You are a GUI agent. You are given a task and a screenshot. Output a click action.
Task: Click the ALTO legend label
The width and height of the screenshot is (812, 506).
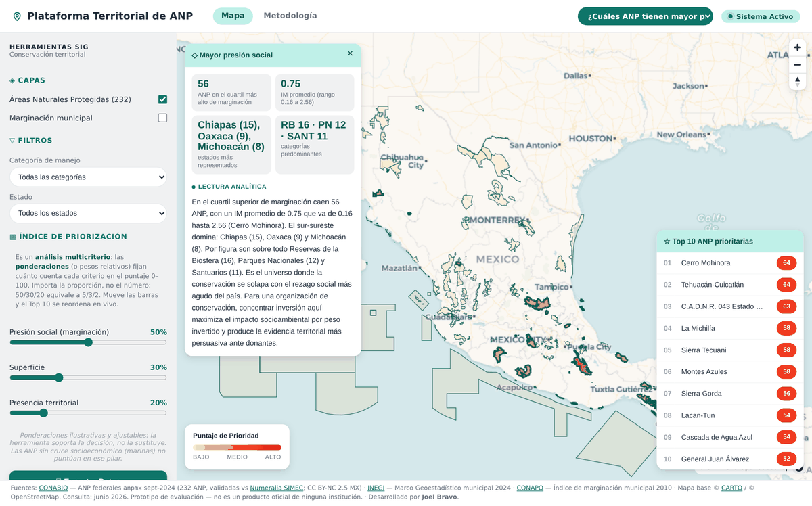click(273, 457)
